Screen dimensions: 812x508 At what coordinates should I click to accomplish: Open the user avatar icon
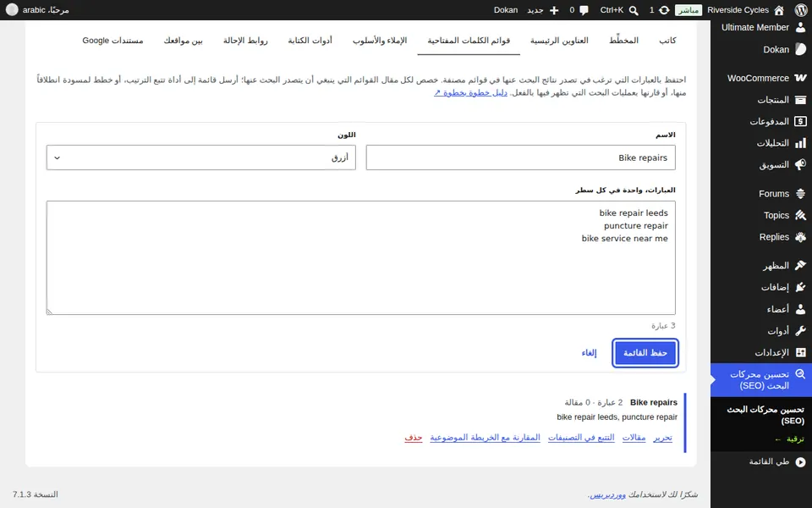(11, 10)
